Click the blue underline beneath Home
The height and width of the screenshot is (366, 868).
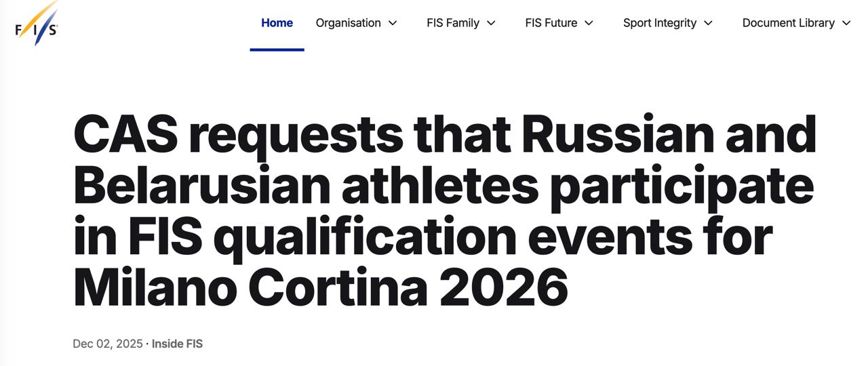click(x=277, y=49)
